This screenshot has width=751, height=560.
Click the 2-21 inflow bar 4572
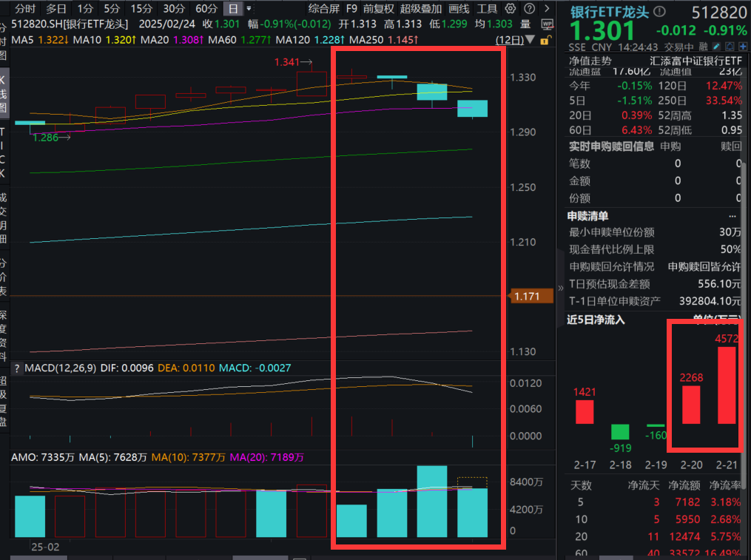[x=727, y=385]
